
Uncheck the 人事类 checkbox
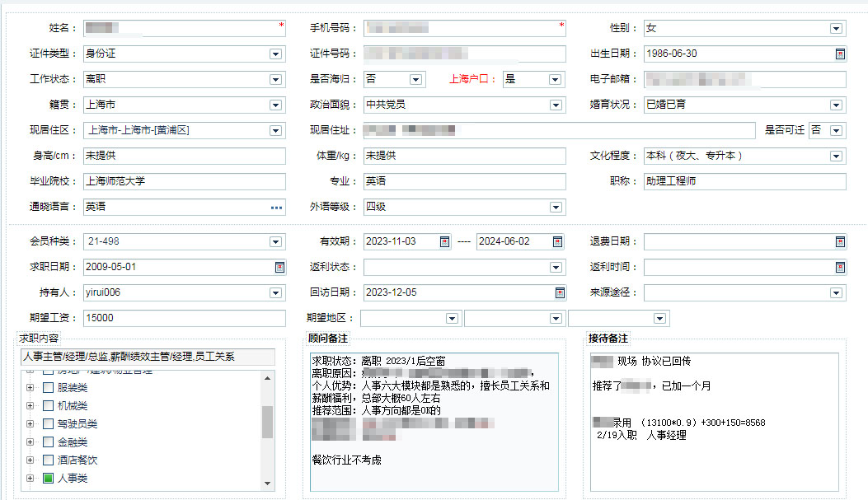[48, 479]
